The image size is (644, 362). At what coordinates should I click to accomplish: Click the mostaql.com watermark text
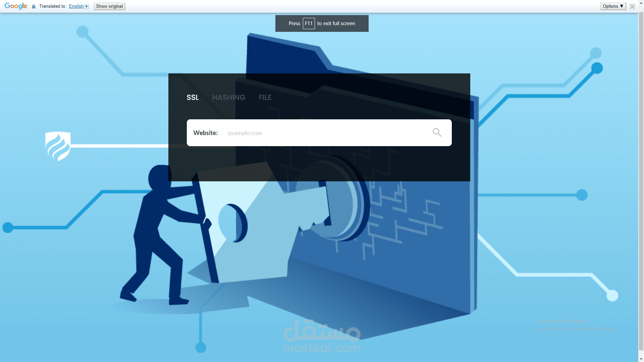[322, 348]
